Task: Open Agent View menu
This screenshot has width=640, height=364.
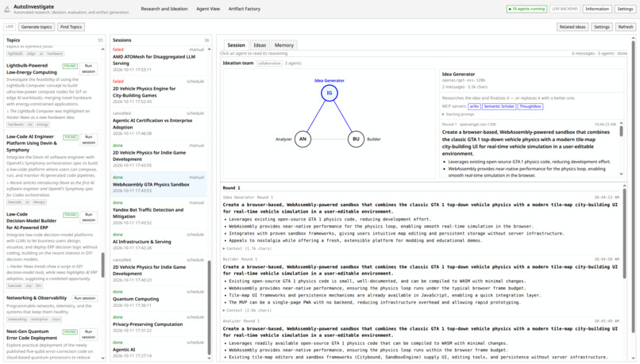Action: pyautogui.click(x=208, y=9)
